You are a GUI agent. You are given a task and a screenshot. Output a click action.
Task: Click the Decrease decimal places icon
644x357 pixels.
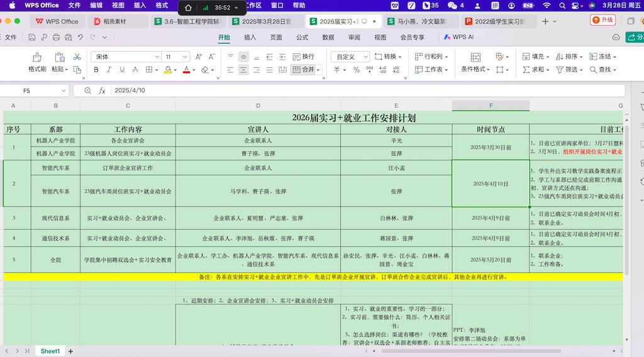coord(396,70)
